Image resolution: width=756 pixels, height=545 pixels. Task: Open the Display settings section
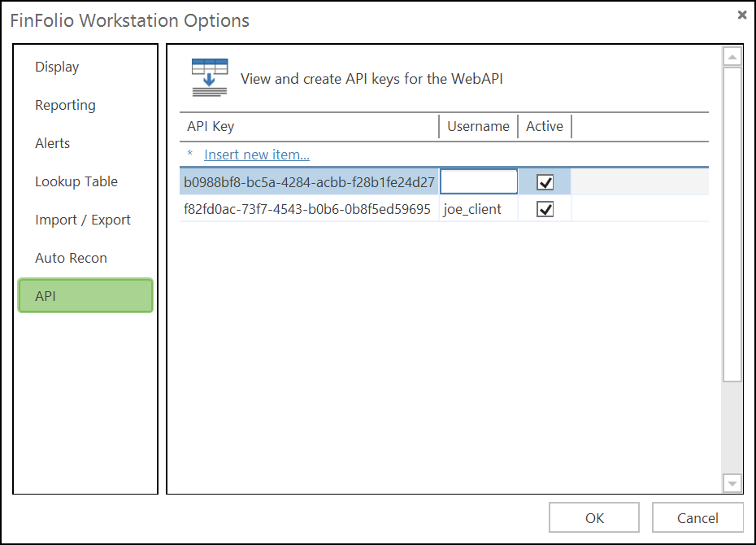[x=57, y=67]
